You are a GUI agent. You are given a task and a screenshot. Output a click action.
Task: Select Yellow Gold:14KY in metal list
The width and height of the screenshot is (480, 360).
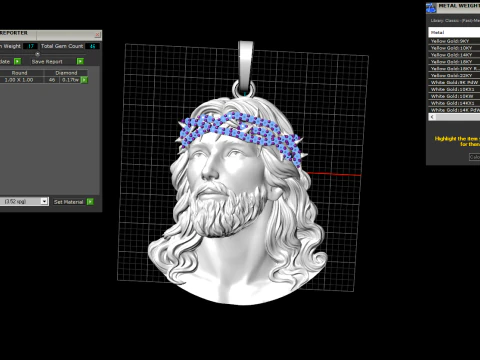click(454, 55)
